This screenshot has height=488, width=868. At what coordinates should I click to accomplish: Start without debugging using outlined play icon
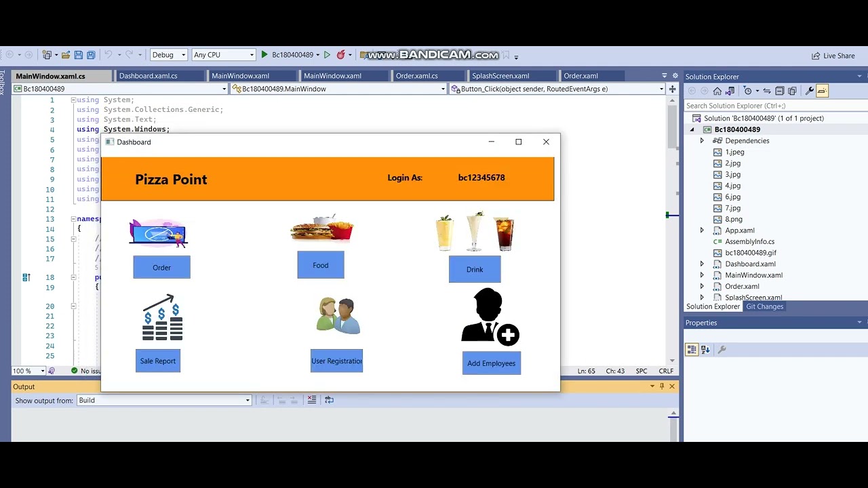[328, 55]
